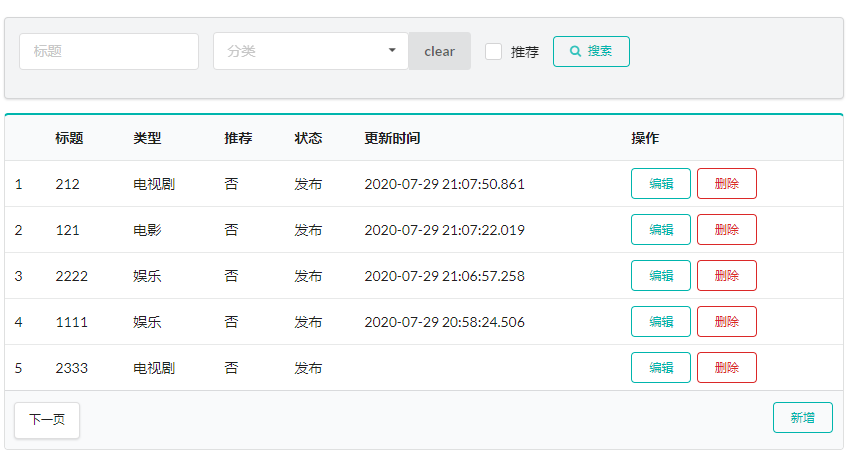Screen dimensions: 858x465
Task: Edit the row titled 2222
Action: pos(660,275)
